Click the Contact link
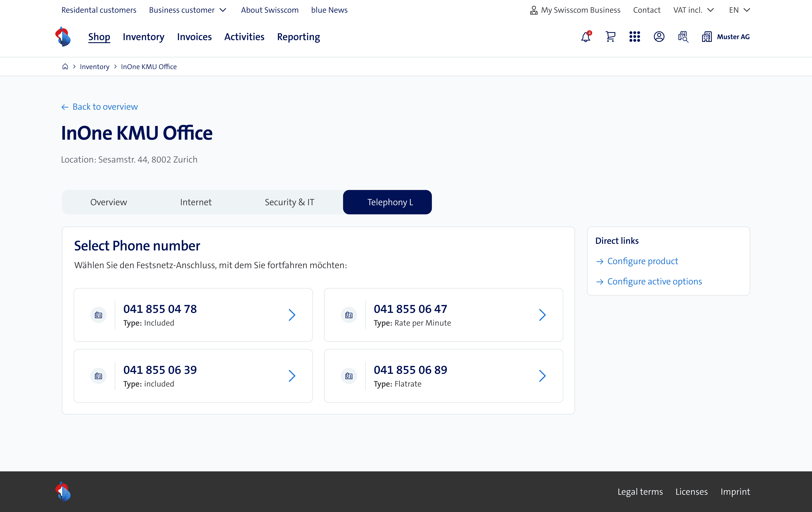Screen dimensions: 812x512 [x=647, y=10]
